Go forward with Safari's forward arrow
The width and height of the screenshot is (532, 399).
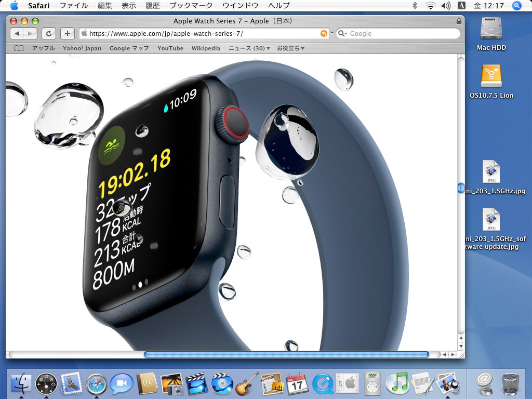(x=30, y=33)
